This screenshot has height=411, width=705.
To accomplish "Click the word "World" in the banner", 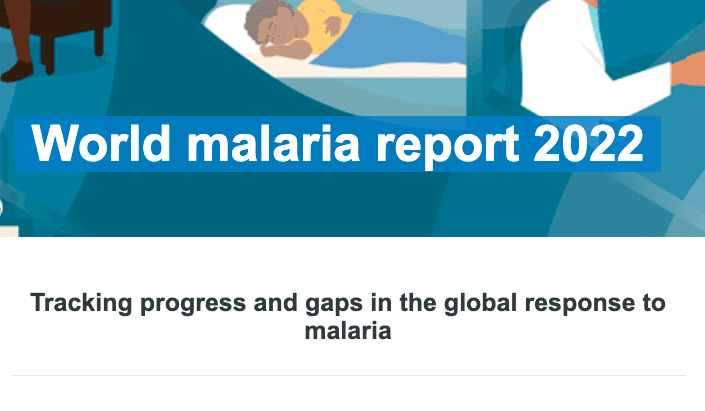I will [x=101, y=143].
